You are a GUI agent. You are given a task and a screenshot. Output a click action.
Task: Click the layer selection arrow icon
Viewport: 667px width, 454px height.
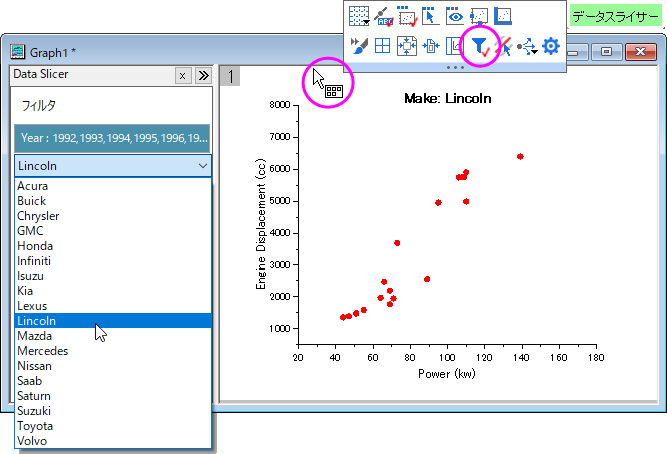[430, 17]
